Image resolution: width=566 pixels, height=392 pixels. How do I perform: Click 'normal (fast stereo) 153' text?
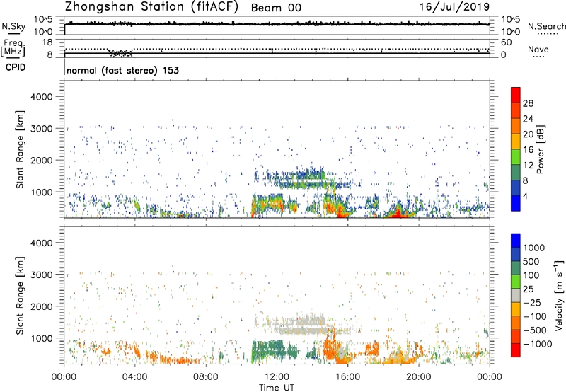[x=122, y=70]
